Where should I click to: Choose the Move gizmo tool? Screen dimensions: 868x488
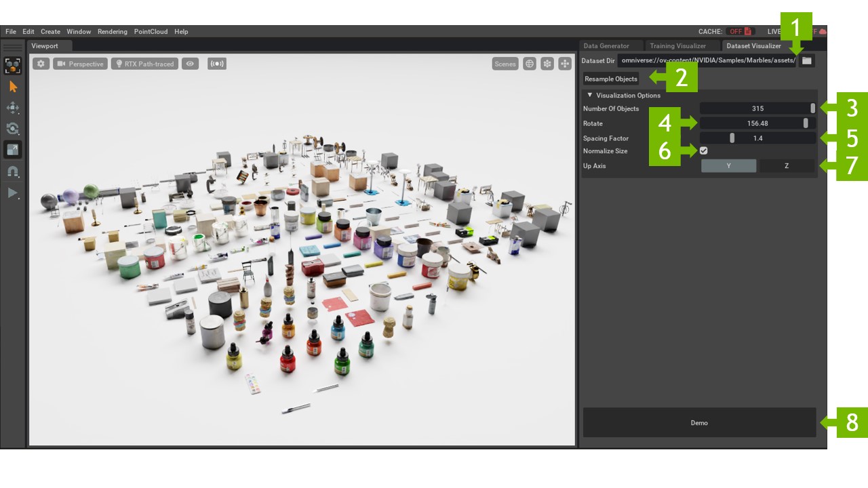click(x=13, y=108)
